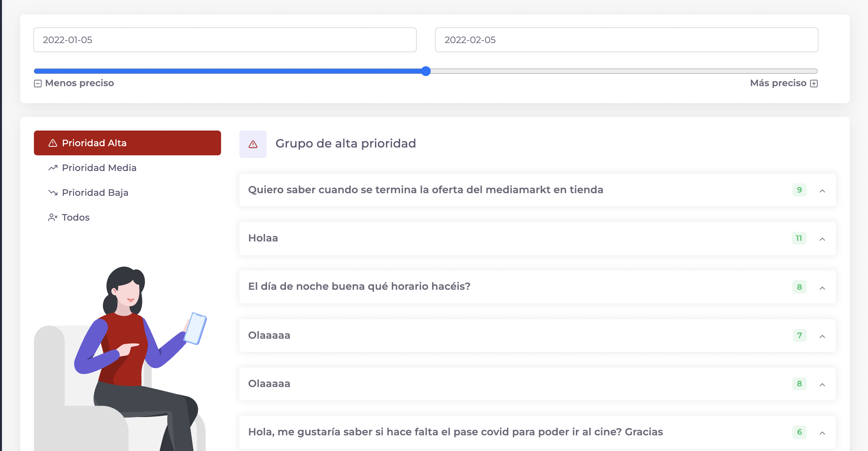Image resolution: width=868 pixels, height=451 pixels.
Task: Click the end date field 2022-02-05
Action: click(627, 40)
